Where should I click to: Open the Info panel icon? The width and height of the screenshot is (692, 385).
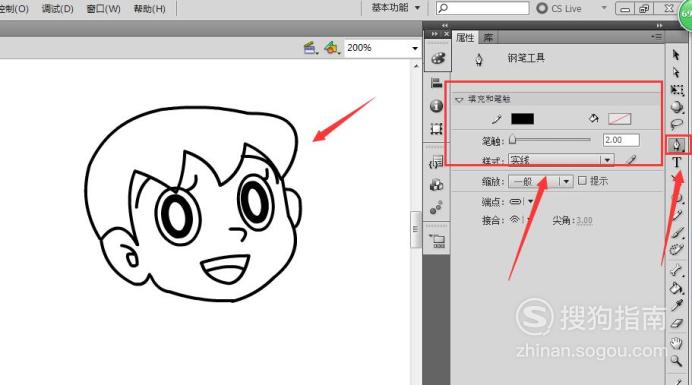coord(436,106)
